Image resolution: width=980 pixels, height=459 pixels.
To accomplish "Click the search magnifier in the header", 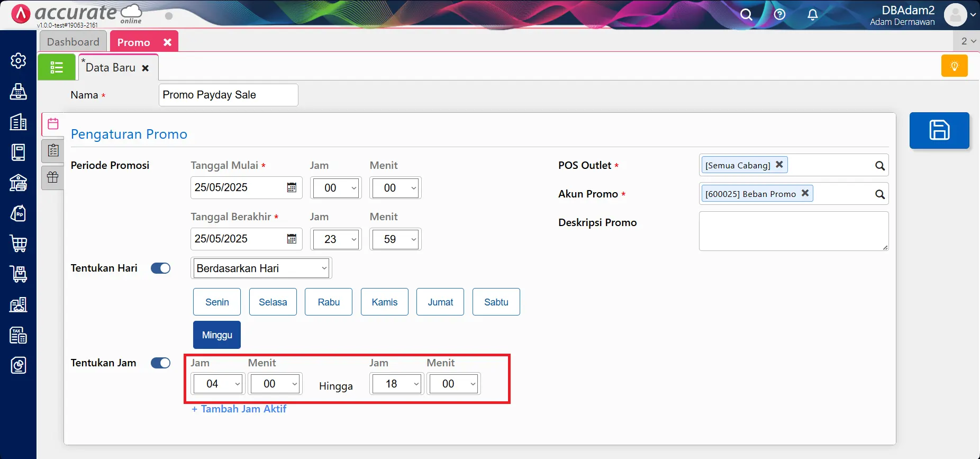I will pyautogui.click(x=746, y=15).
